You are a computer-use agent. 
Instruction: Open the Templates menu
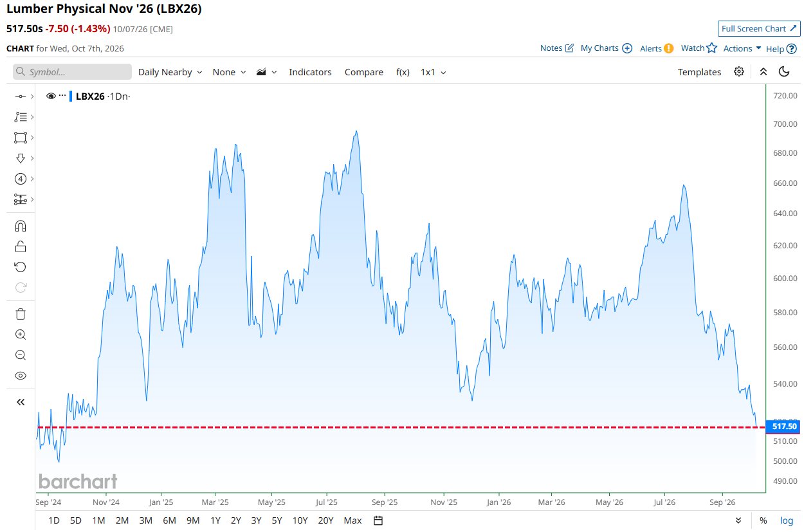pyautogui.click(x=699, y=72)
